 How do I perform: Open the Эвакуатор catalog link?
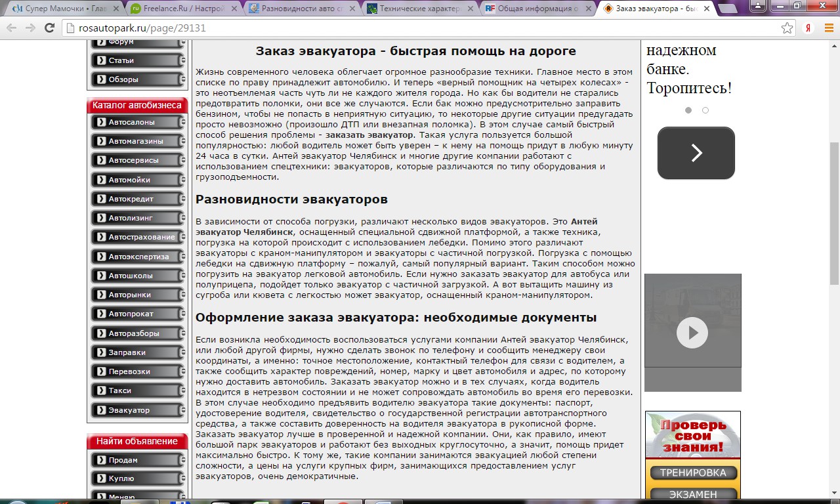(137, 410)
